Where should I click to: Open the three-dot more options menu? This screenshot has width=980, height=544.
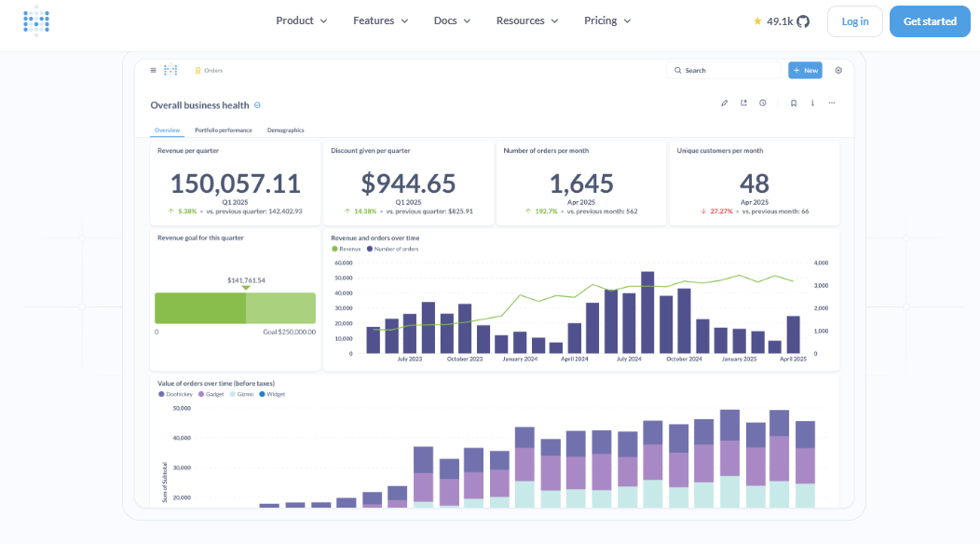tap(832, 103)
